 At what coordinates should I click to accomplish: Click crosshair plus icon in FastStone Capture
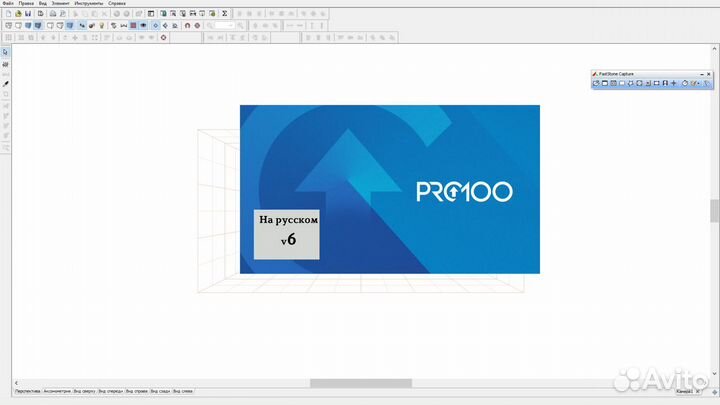click(x=674, y=83)
